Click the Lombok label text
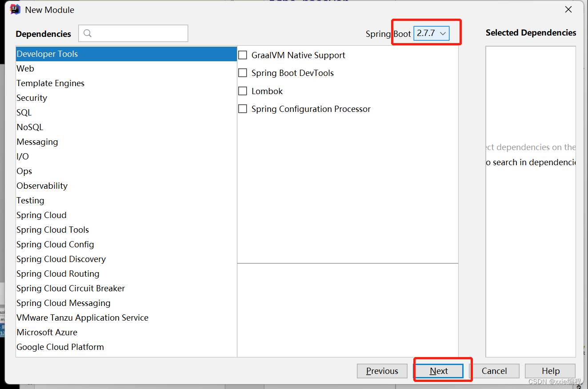Viewport: 588px width, 389px height. pos(267,91)
